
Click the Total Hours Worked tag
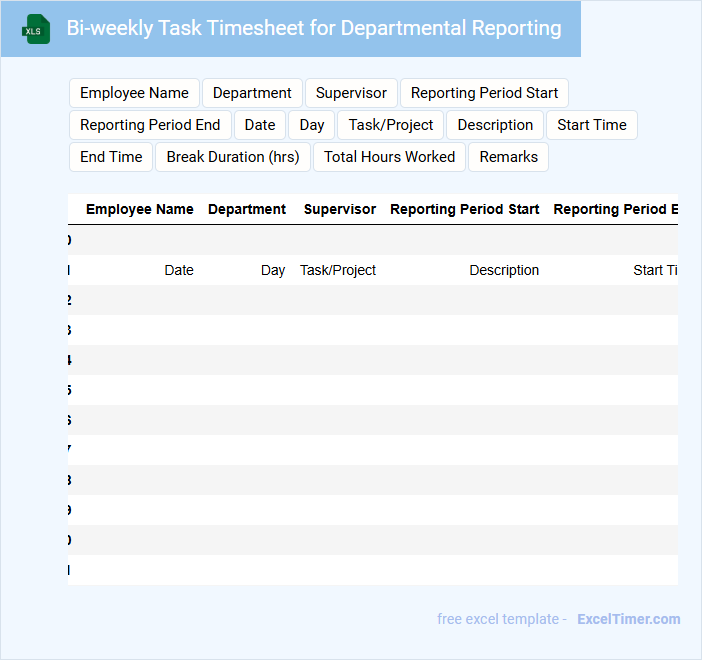[x=389, y=157]
